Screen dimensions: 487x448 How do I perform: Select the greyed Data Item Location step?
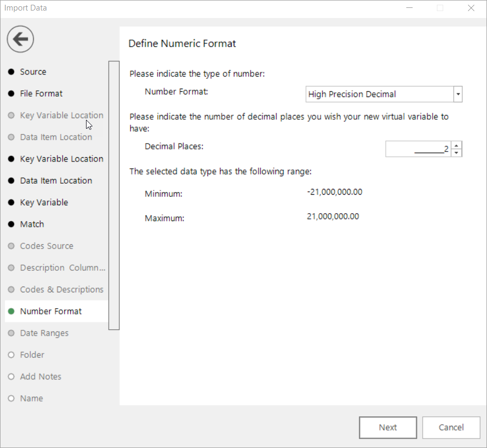(56, 137)
